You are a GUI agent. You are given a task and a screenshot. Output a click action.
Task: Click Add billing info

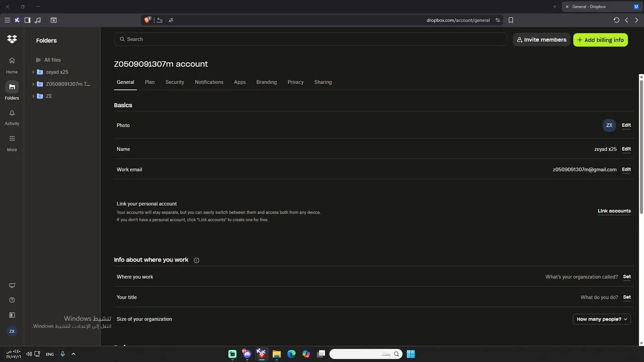pos(600,40)
